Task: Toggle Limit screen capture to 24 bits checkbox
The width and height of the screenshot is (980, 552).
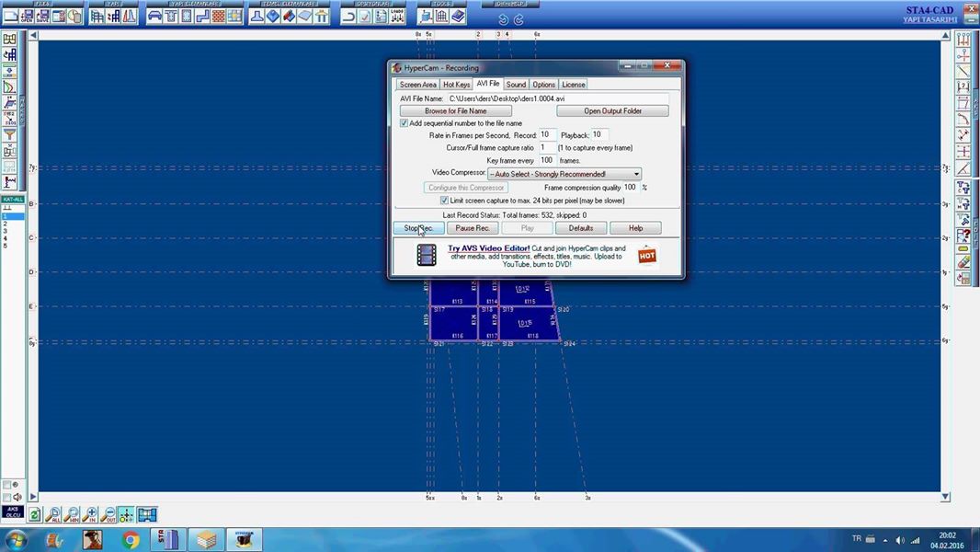Action: pos(444,201)
